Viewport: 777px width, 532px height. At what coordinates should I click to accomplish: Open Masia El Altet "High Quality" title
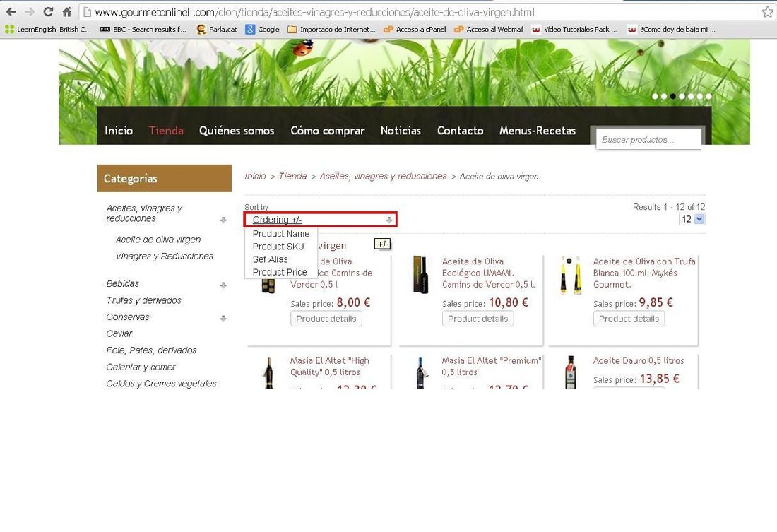point(330,367)
